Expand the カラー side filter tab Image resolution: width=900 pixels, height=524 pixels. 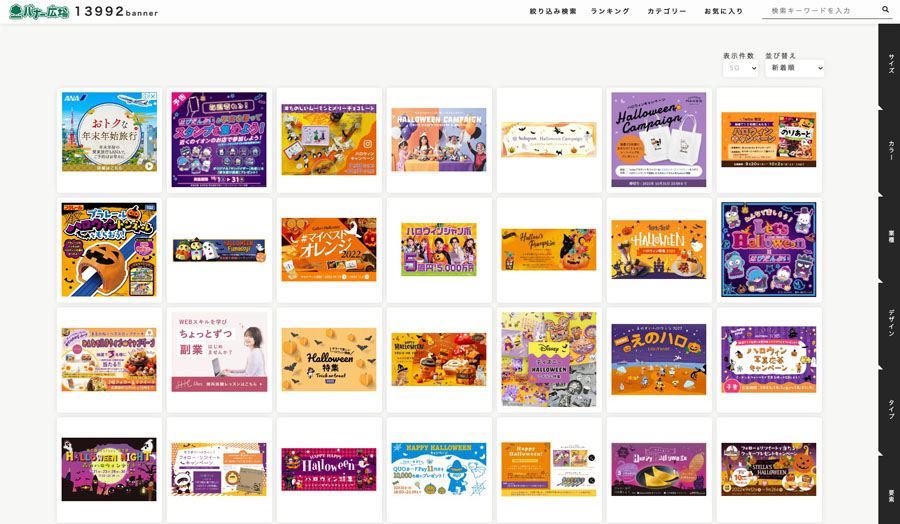(891, 150)
